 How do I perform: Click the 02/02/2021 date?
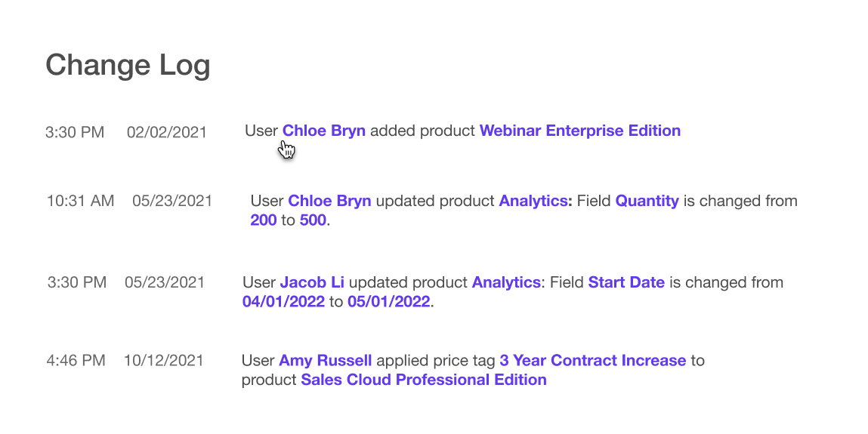166,132
